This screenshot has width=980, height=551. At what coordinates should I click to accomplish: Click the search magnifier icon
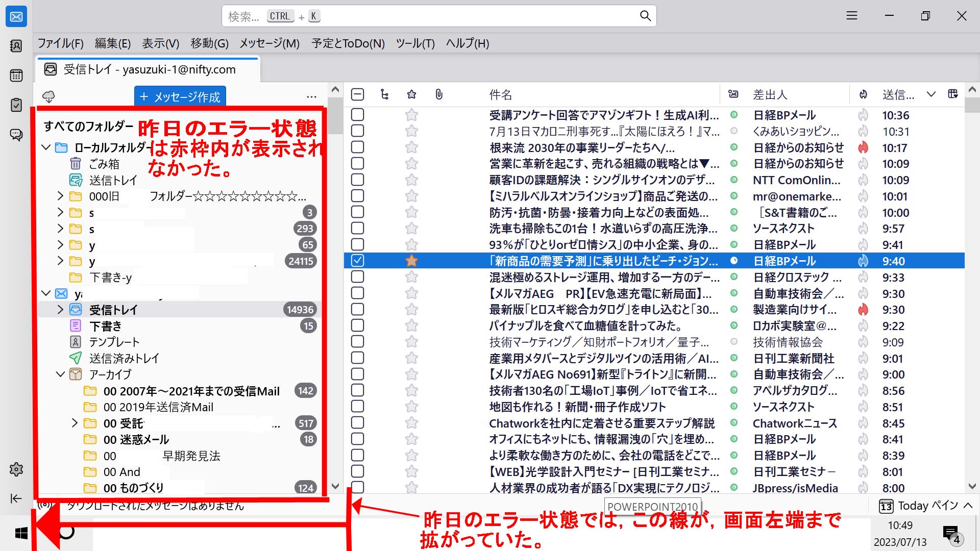pos(645,16)
